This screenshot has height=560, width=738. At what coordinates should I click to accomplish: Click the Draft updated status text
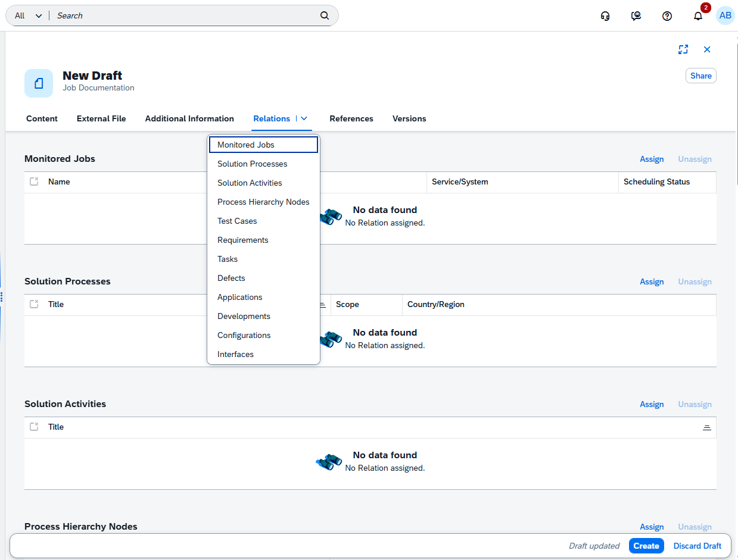click(594, 546)
